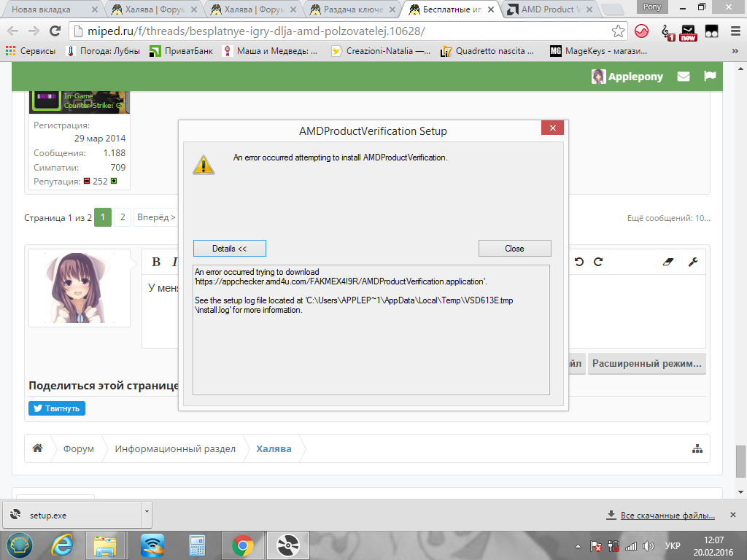Click wrench icon in editor toolbar

tap(693, 262)
